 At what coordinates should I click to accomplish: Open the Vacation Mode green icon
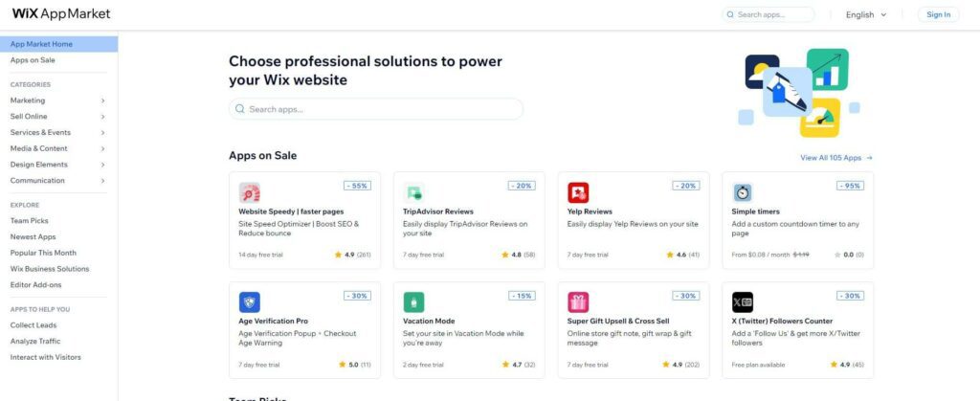pyautogui.click(x=413, y=302)
